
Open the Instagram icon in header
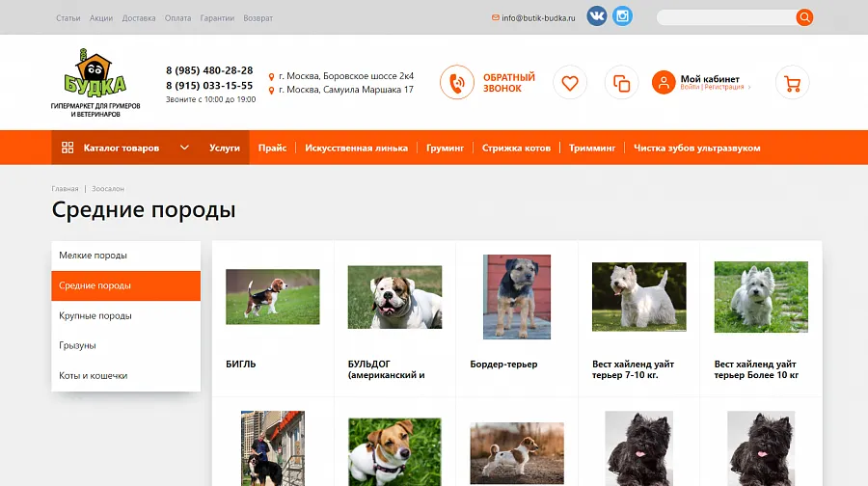[x=622, y=16]
